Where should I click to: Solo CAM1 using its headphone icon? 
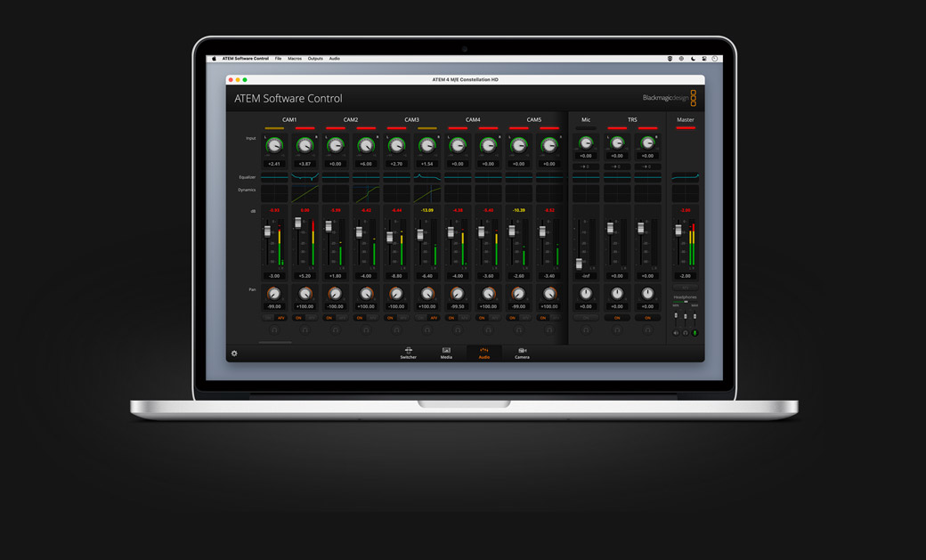coord(273,330)
